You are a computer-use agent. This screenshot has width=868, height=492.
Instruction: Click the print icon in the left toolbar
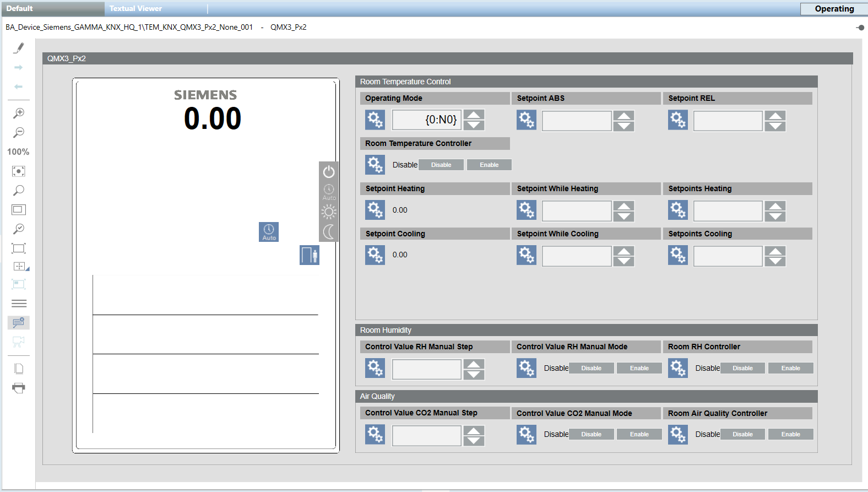point(19,388)
